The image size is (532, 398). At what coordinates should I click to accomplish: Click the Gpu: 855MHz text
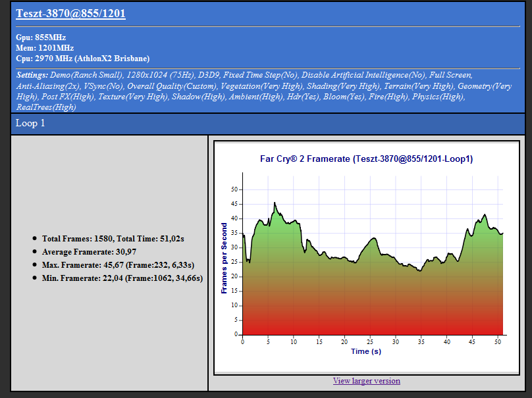pos(41,37)
